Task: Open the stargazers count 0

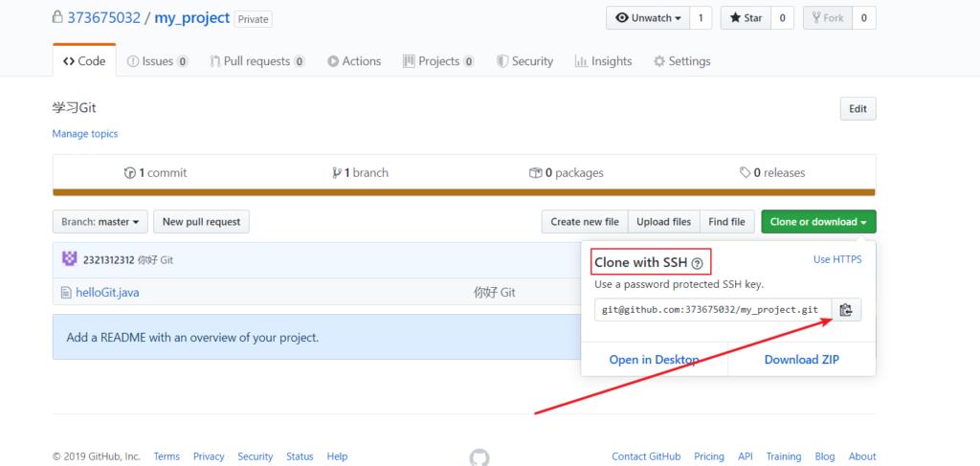Action: click(782, 18)
